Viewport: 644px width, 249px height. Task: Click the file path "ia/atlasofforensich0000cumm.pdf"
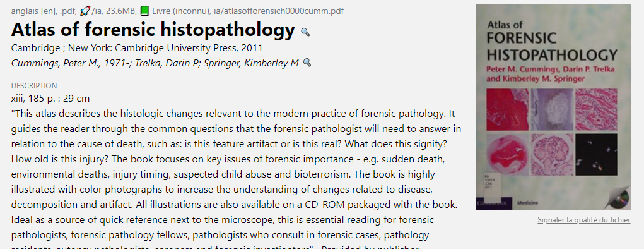[279, 11]
